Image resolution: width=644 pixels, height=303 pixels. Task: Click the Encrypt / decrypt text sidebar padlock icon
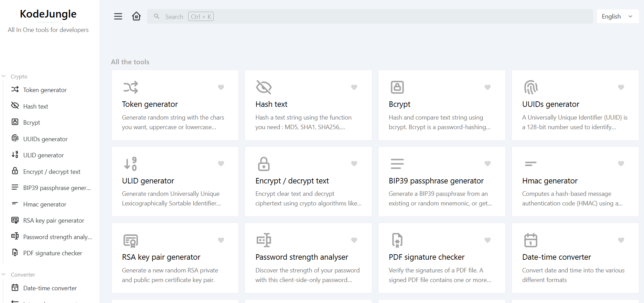pyautogui.click(x=15, y=171)
